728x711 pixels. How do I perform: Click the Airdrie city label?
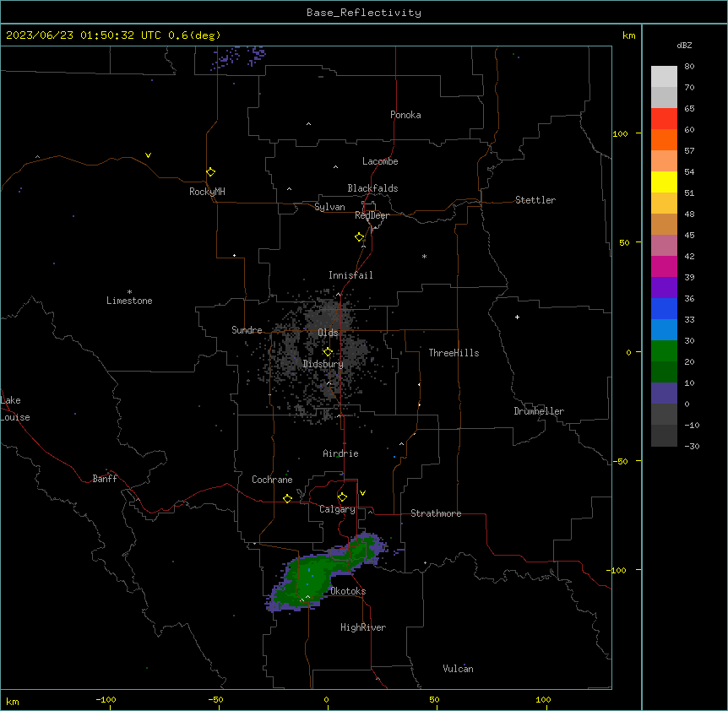coord(341,453)
